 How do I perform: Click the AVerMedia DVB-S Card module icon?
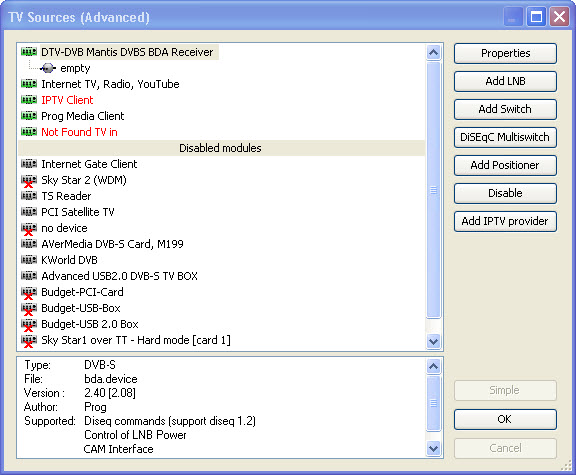pyautogui.click(x=29, y=244)
